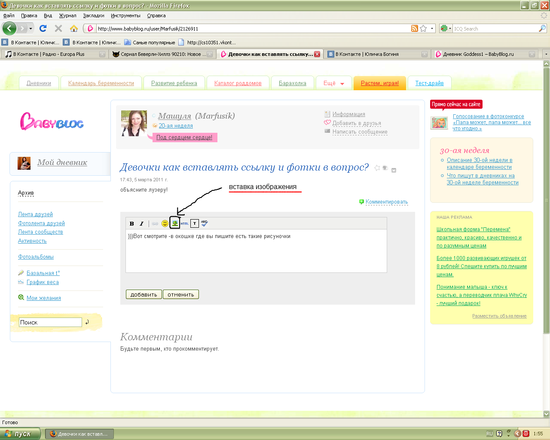The width and height of the screenshot is (550, 440).
Task: Click the vertical page scrollbar thumb
Action: [546, 200]
